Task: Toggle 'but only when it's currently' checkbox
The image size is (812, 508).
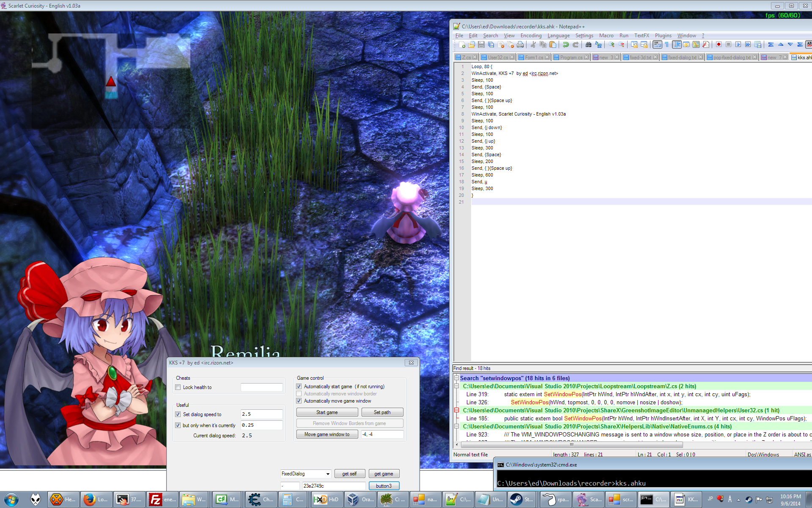Action: pyautogui.click(x=178, y=425)
